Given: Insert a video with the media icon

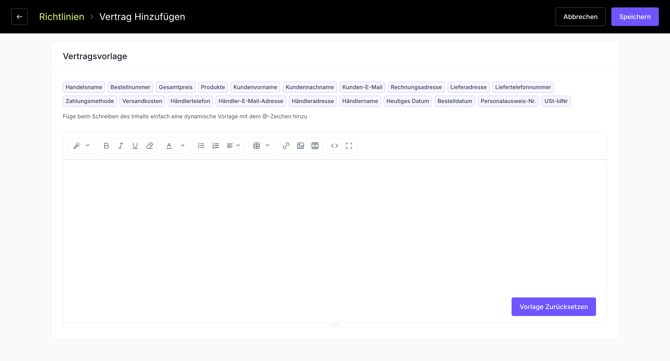Looking at the screenshot, I should pyautogui.click(x=315, y=146).
